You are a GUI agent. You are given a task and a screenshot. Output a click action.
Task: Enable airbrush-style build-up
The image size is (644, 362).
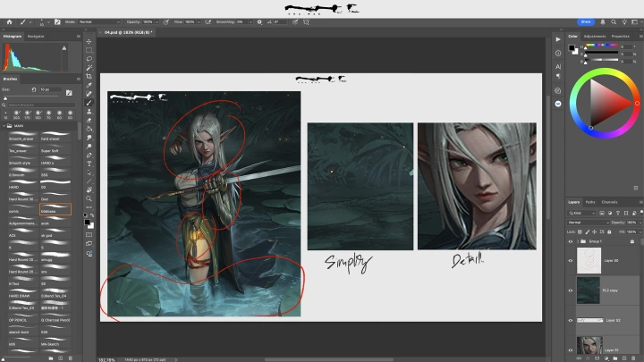208,22
